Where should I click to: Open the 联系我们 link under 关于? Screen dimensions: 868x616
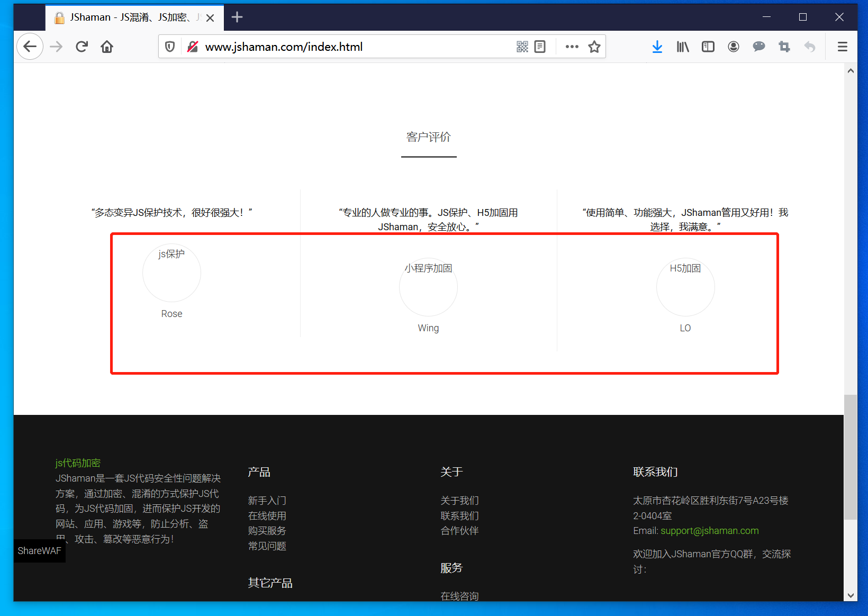[460, 516]
